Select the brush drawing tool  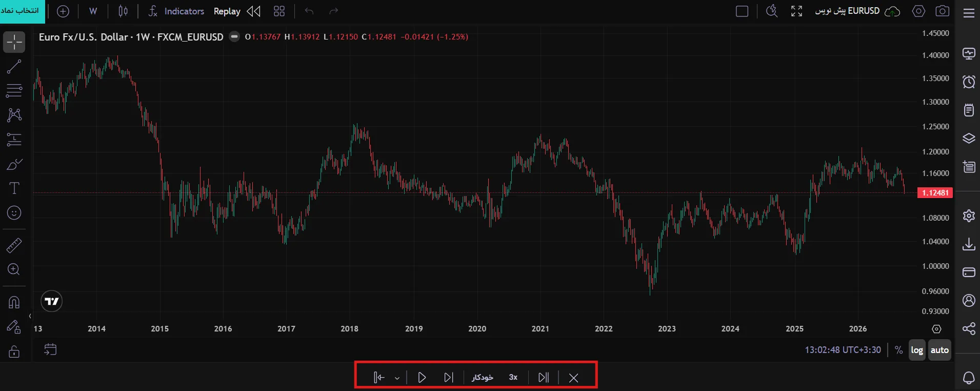tap(14, 164)
